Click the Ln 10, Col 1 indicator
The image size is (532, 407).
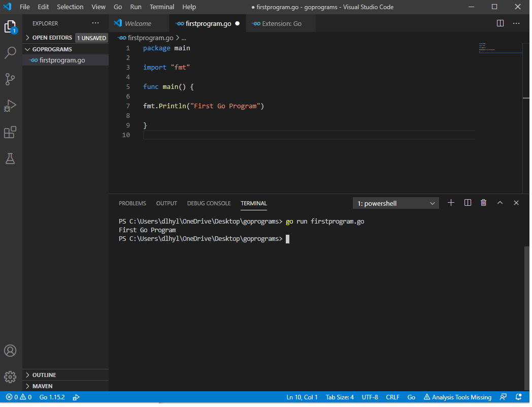302,397
